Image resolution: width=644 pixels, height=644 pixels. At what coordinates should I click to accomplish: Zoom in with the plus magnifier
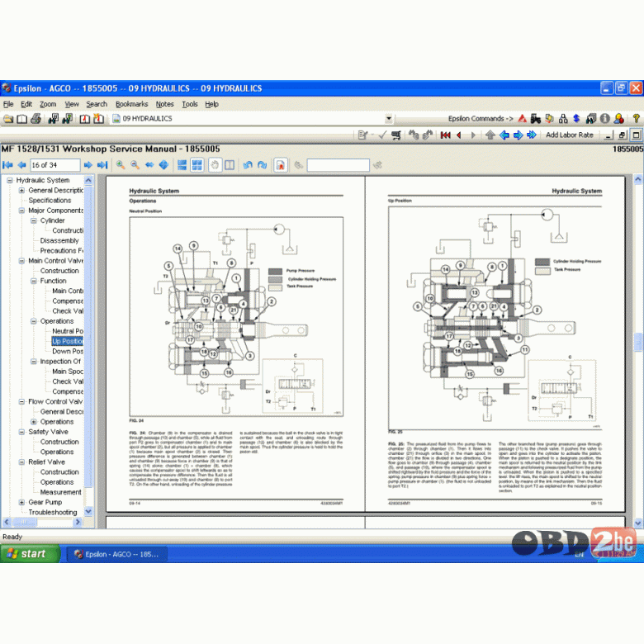(121, 165)
